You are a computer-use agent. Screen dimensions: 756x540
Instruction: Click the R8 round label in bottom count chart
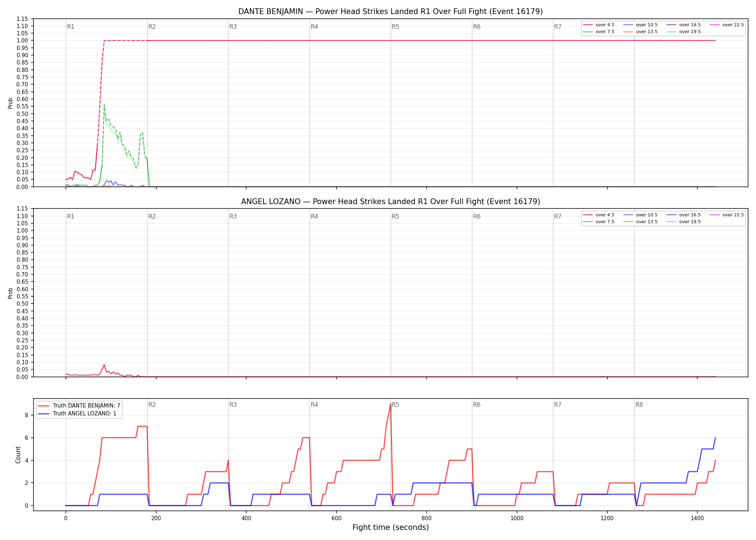point(639,405)
